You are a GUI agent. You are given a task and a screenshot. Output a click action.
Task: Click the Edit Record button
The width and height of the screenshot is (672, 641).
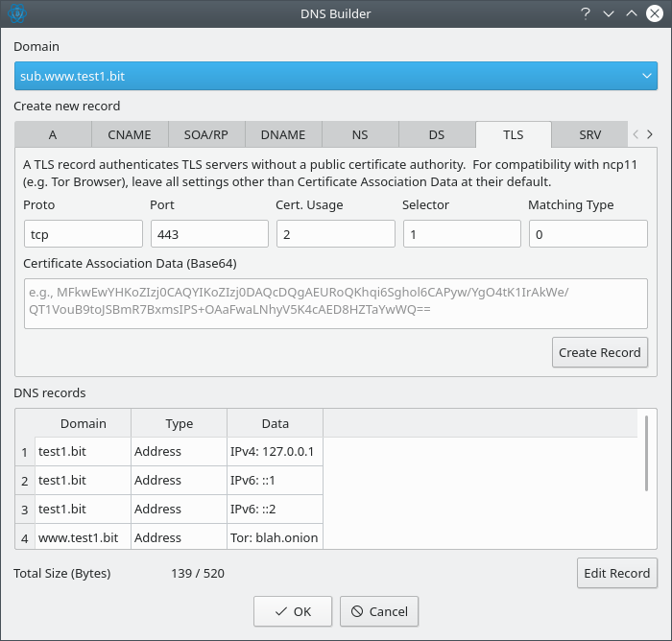click(616, 573)
